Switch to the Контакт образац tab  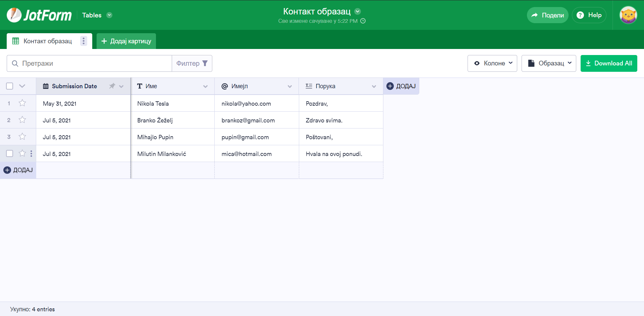[x=47, y=41]
